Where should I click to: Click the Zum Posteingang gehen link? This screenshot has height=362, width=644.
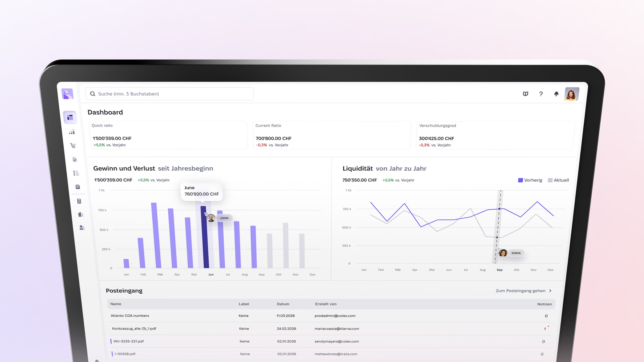point(520,291)
